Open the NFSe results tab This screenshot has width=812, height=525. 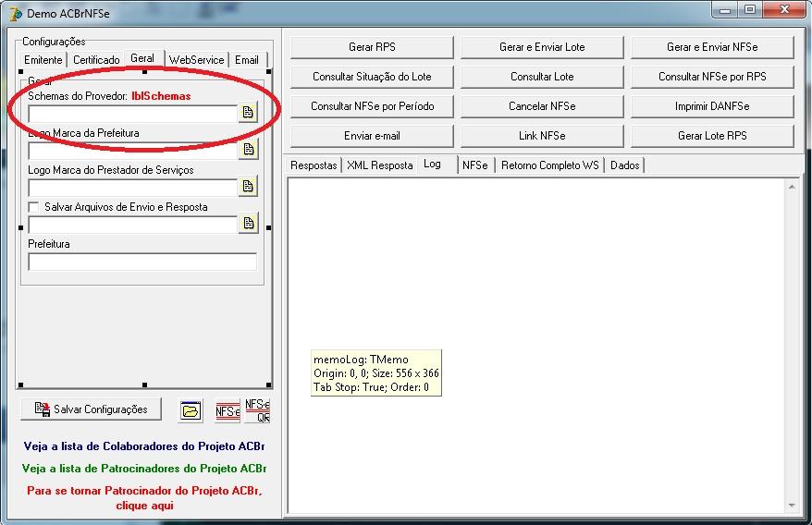pyautogui.click(x=474, y=165)
